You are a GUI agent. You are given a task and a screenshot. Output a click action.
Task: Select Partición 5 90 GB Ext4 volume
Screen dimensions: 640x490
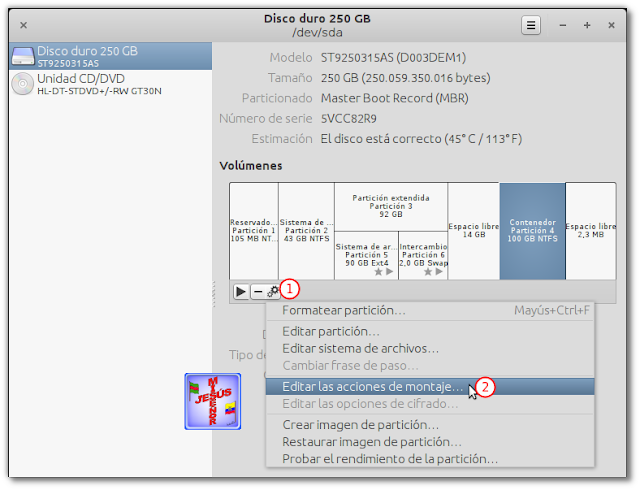pyautogui.click(x=367, y=256)
